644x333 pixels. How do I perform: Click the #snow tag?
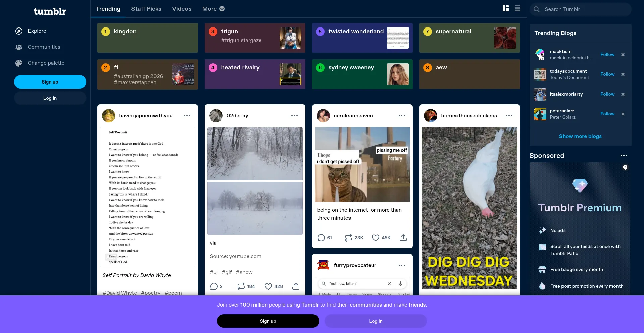click(244, 272)
